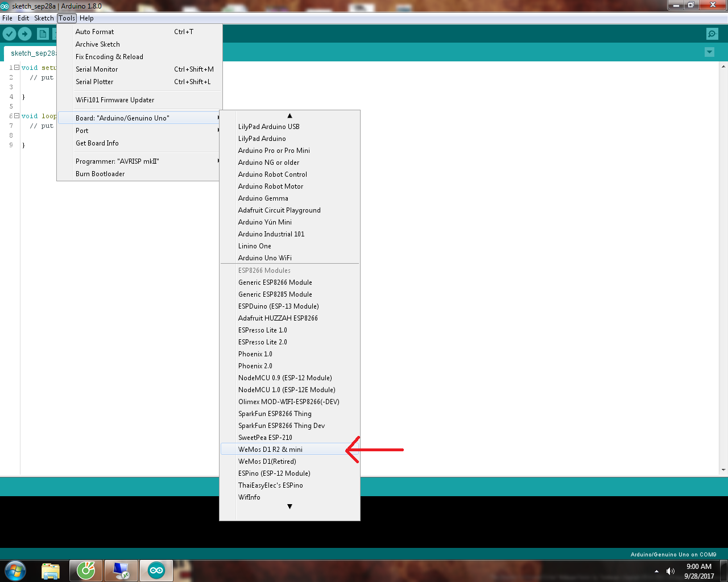Select ESPino (ESP-12 Module)
Screen dimensions: 728x582
coord(289,473)
